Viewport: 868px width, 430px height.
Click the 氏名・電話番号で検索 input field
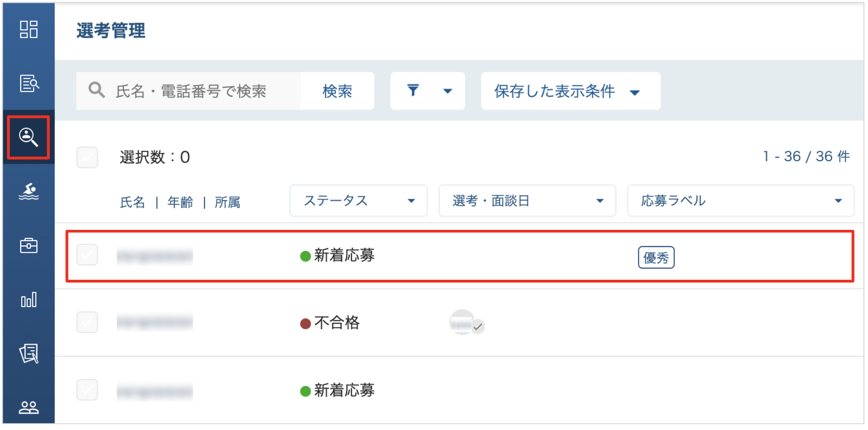[x=189, y=91]
